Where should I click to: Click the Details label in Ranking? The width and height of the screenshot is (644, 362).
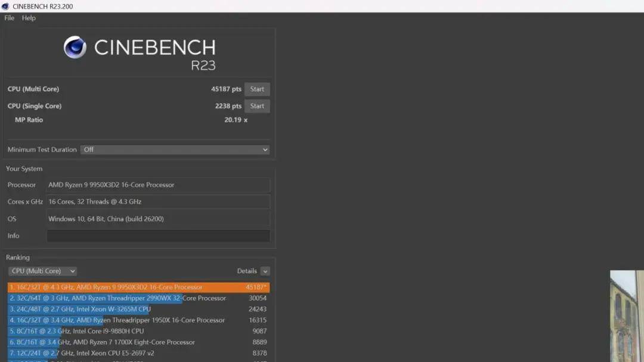click(247, 271)
